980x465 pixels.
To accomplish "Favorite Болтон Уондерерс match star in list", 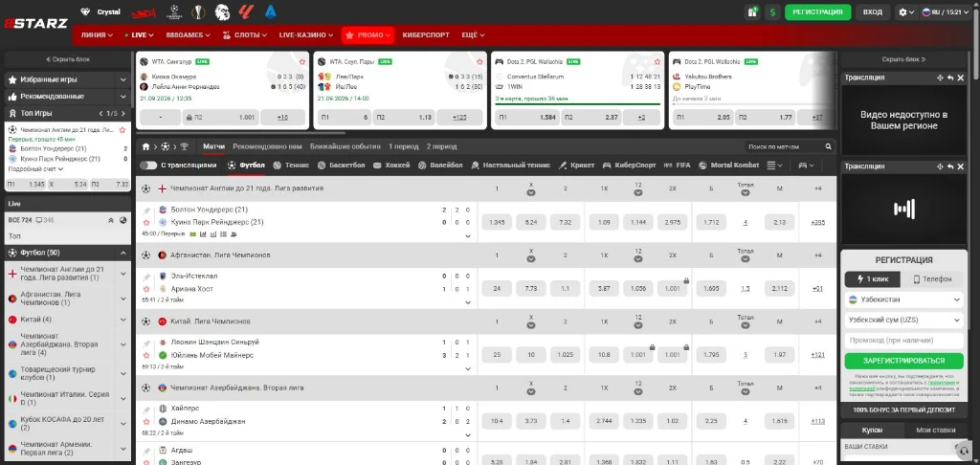I will (146, 223).
